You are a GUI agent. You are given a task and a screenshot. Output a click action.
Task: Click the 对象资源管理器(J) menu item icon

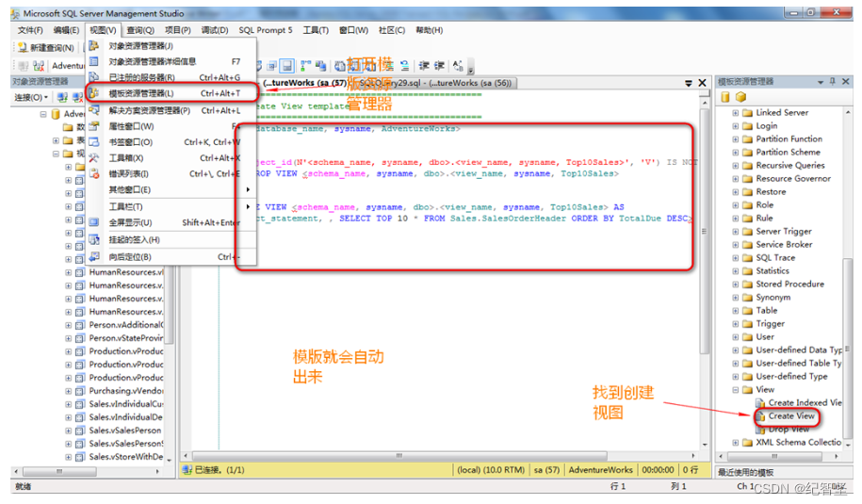click(x=94, y=45)
